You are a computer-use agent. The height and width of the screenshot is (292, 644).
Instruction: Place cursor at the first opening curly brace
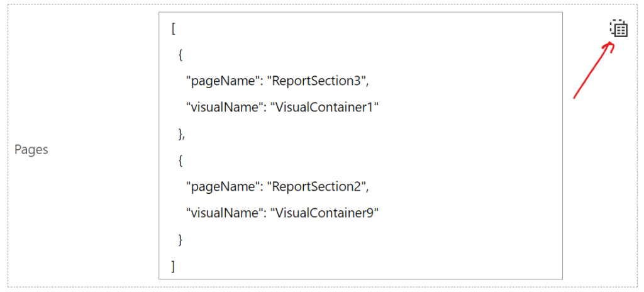[180, 55]
